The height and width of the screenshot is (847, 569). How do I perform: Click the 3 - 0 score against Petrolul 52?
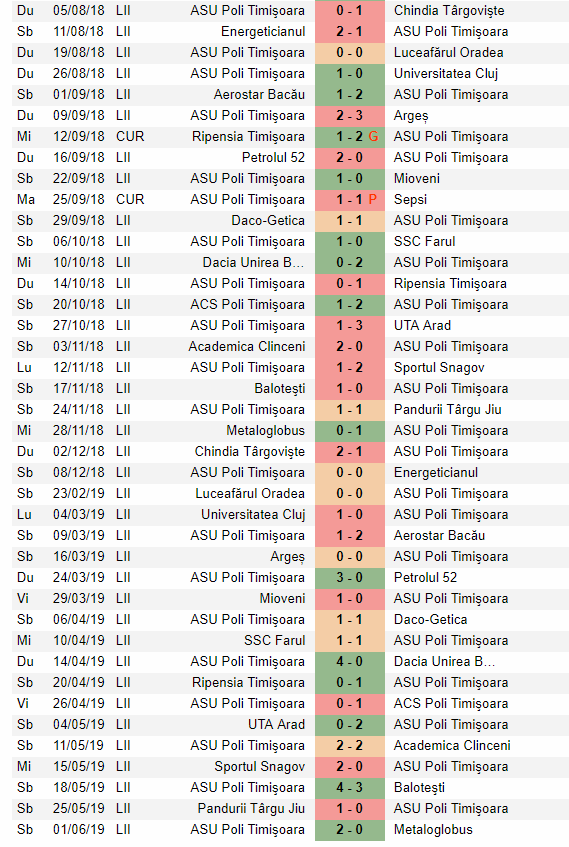point(350,578)
